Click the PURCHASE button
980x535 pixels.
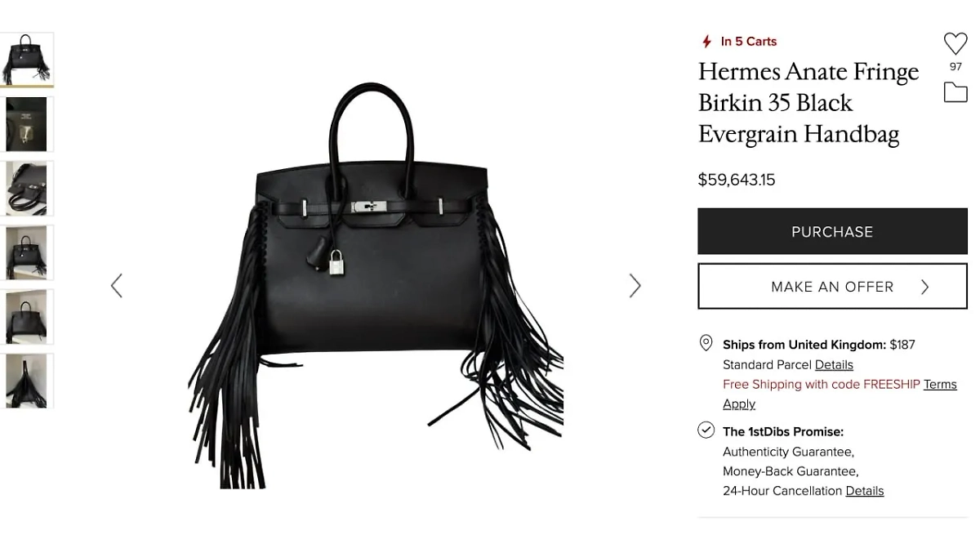coord(832,231)
